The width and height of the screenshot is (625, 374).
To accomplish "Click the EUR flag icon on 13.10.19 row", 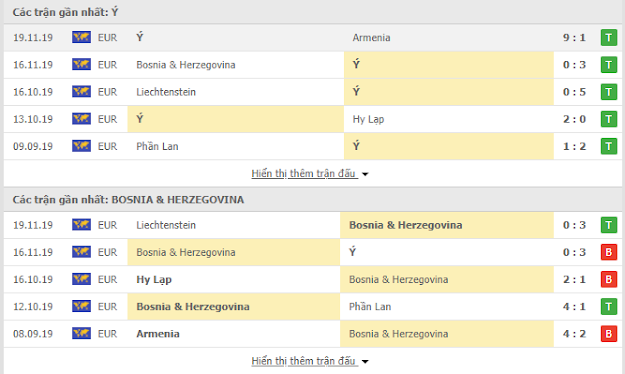I will (81, 119).
